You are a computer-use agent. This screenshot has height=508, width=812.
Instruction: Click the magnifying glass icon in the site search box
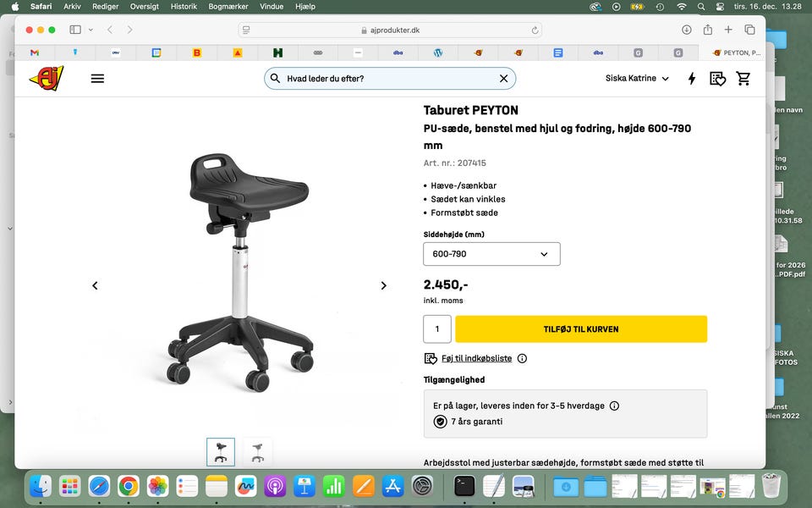click(276, 78)
